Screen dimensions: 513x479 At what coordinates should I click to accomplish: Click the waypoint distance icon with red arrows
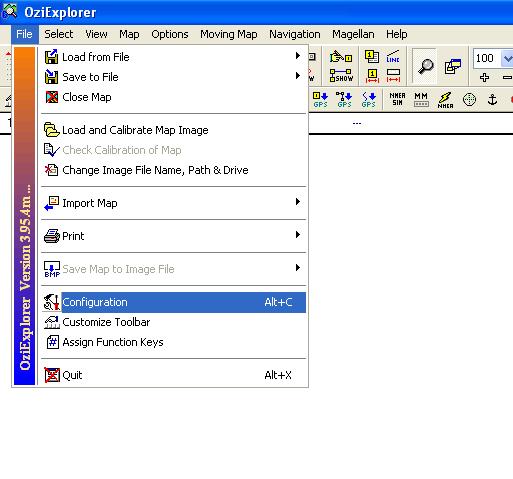point(372,76)
